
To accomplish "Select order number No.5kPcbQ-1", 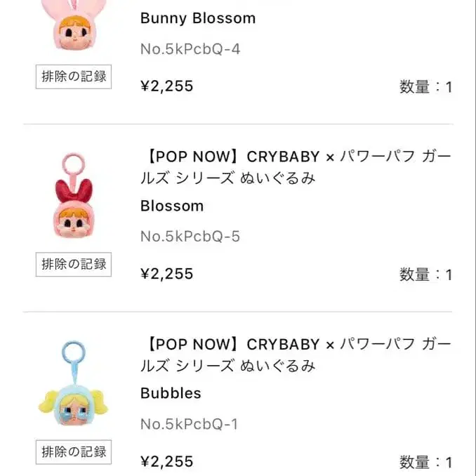I will pyautogui.click(x=190, y=424).
